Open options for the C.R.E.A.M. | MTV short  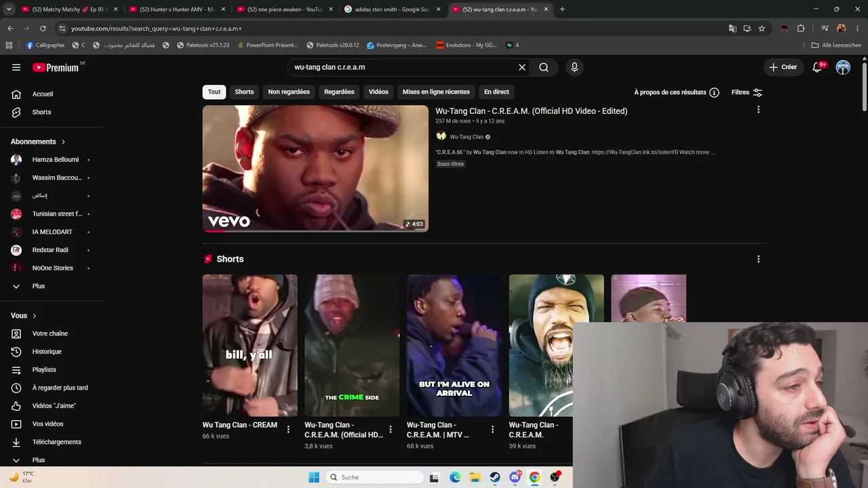point(493,429)
